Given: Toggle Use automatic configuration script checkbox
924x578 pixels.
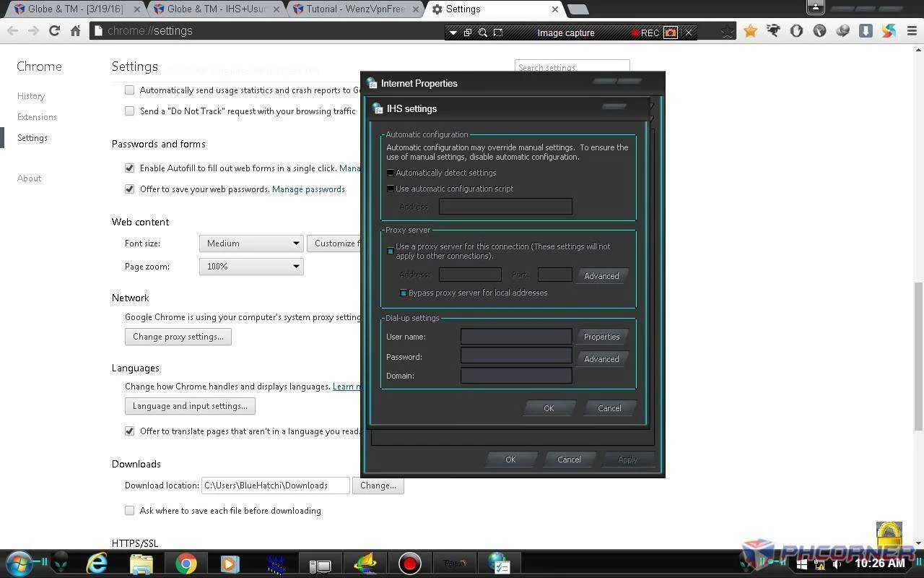Looking at the screenshot, I should pos(391,189).
